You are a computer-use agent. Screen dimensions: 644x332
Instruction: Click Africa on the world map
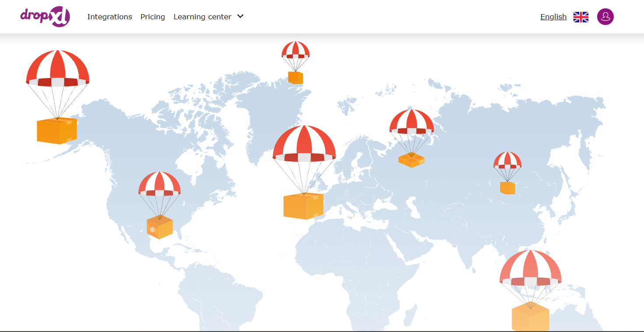(350, 263)
